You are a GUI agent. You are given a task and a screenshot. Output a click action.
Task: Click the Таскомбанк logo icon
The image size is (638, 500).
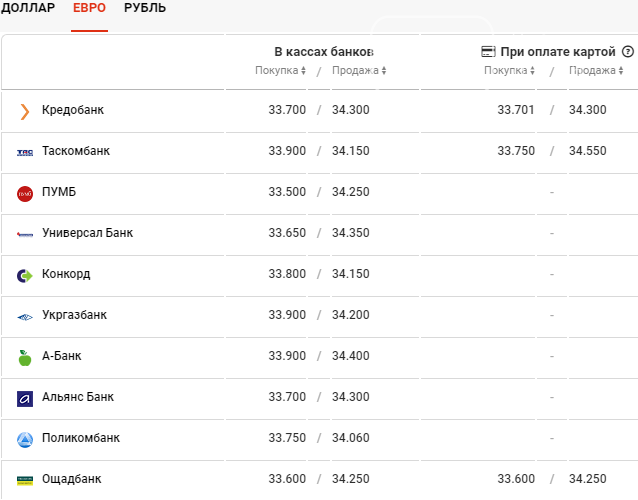point(25,153)
